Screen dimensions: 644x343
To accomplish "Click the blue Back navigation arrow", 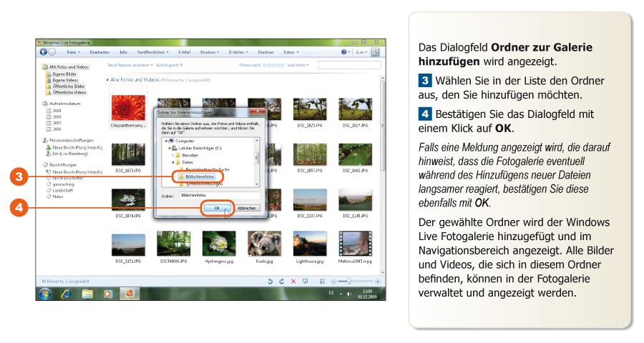I will tap(44, 52).
